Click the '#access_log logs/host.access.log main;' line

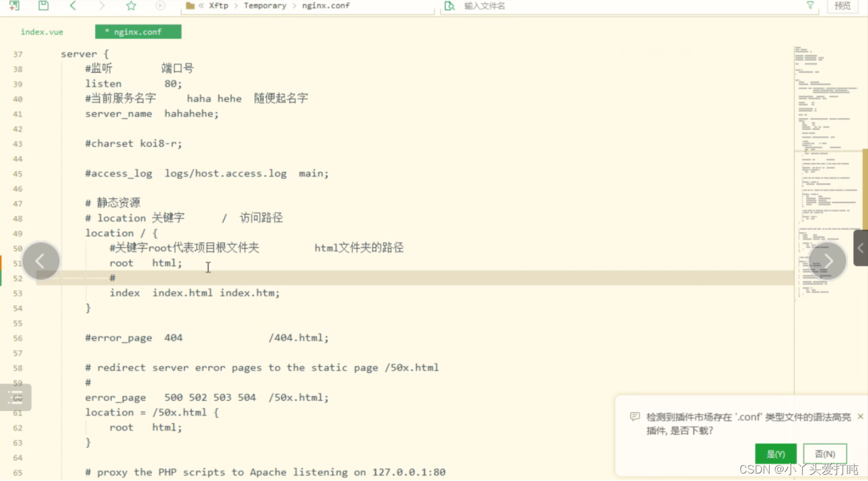(x=207, y=173)
